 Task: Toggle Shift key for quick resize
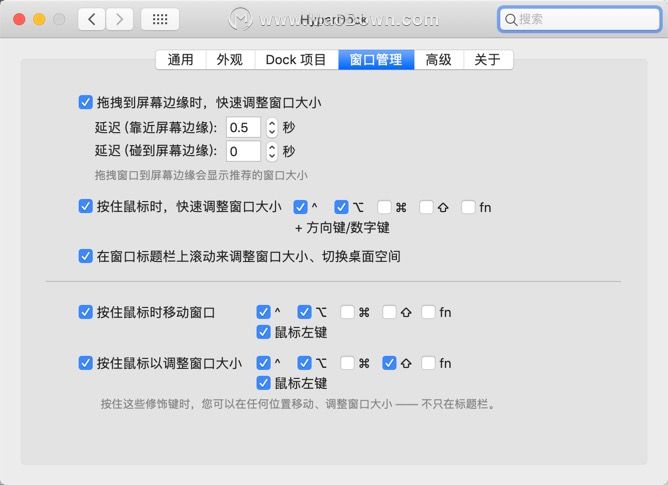coord(426,208)
